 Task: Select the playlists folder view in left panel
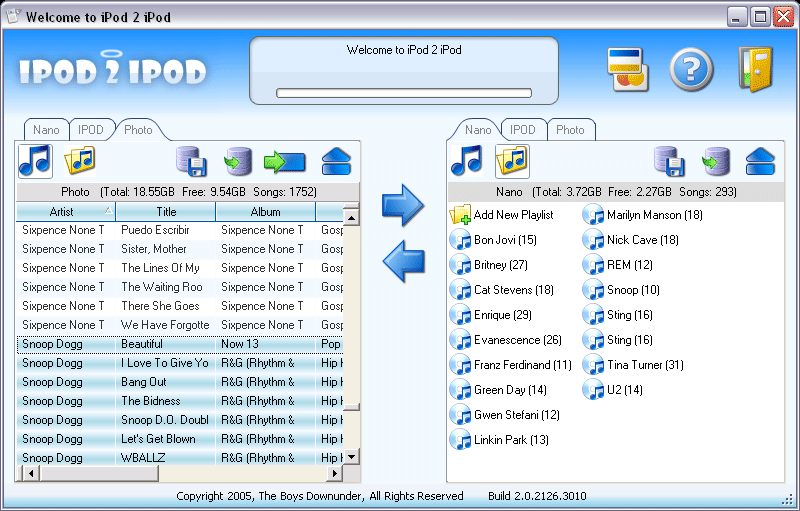[x=80, y=161]
